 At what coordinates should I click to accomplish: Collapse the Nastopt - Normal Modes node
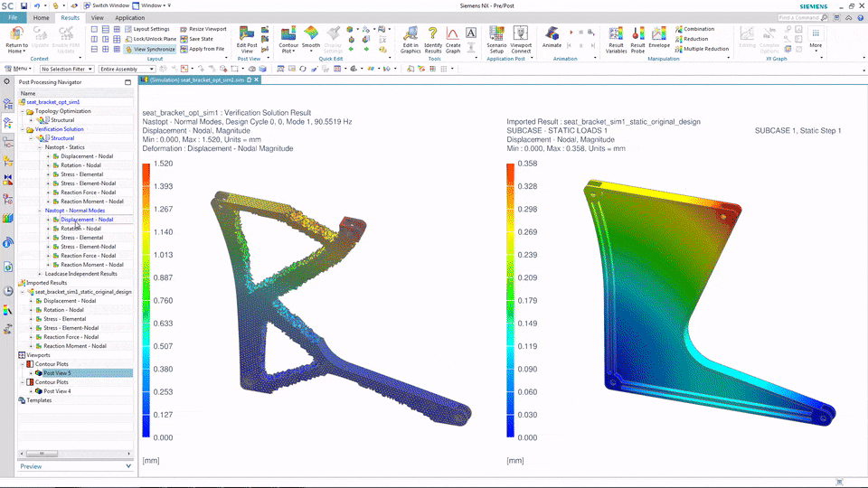(40, 211)
